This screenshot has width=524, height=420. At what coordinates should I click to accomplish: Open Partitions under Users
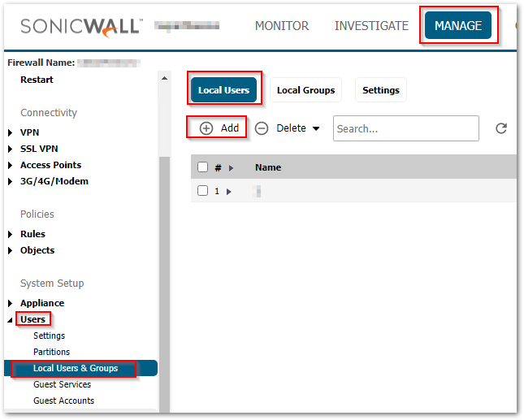[x=51, y=352]
